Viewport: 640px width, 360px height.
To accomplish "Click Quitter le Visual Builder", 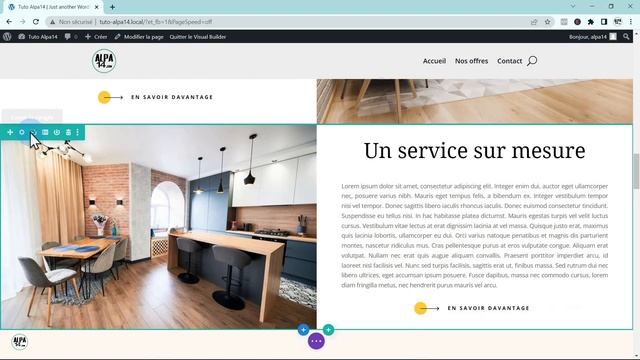I will pos(198,37).
